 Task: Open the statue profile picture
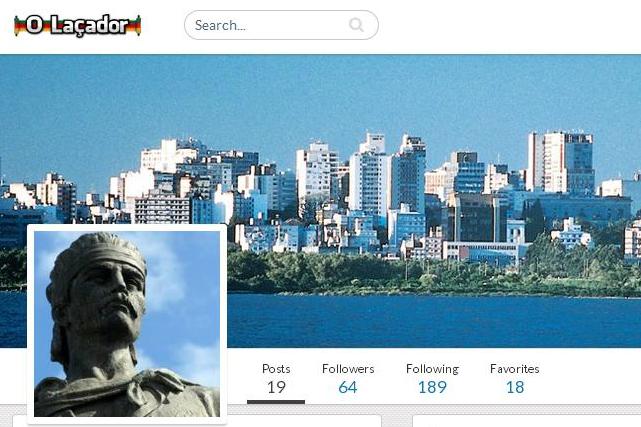127,324
